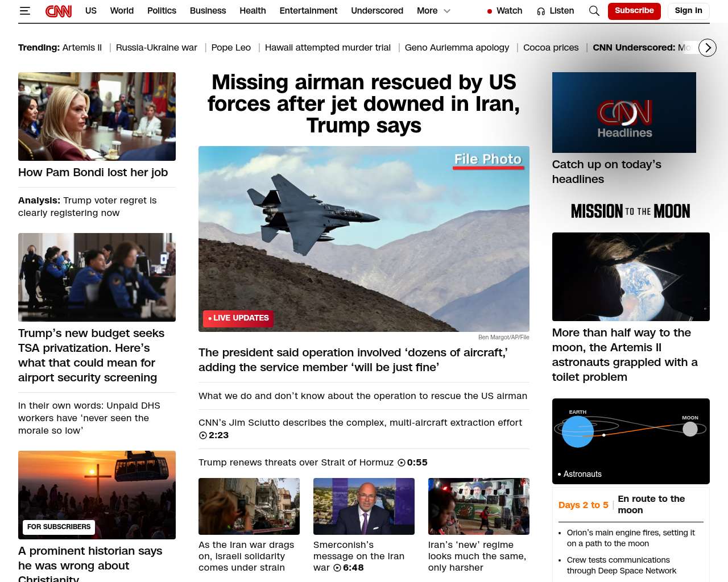Screen dimensions: 728x582
Task: Play the Jim Sciutto 2:23 video icon
Action: coord(203,435)
